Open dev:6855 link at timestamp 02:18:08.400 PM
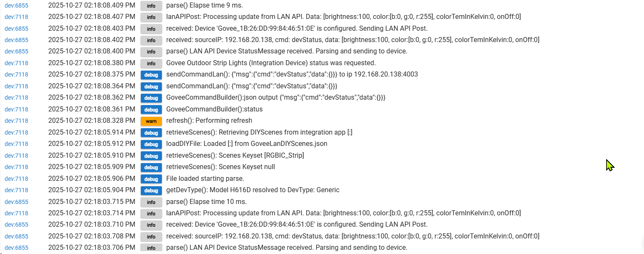The width and height of the screenshot is (644, 254). (x=16, y=52)
